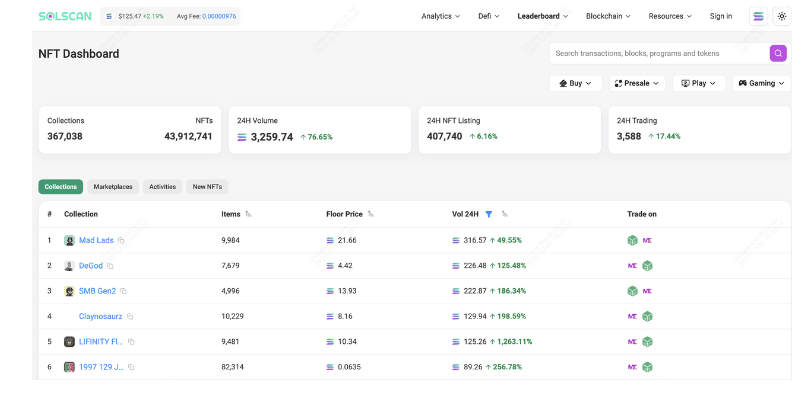Expand the Leaderboard dropdown menu

pos(542,16)
